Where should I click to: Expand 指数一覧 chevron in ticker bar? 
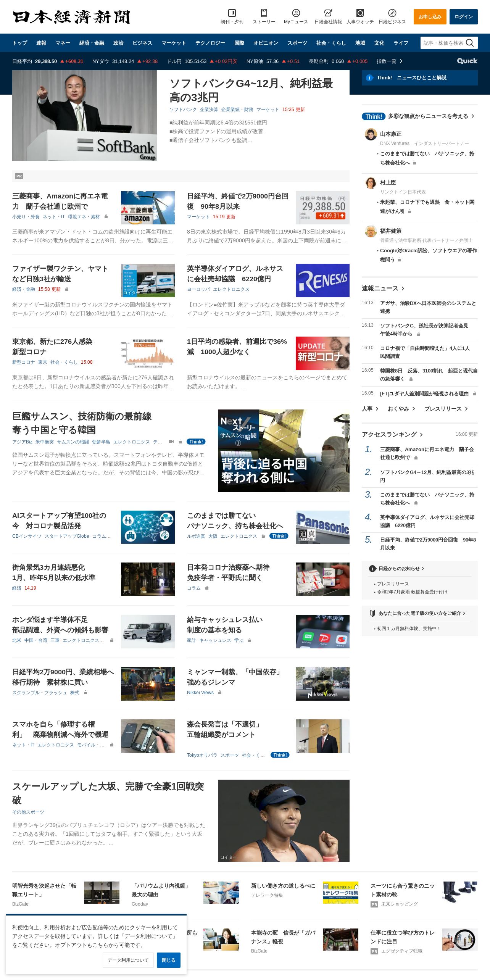tap(401, 61)
